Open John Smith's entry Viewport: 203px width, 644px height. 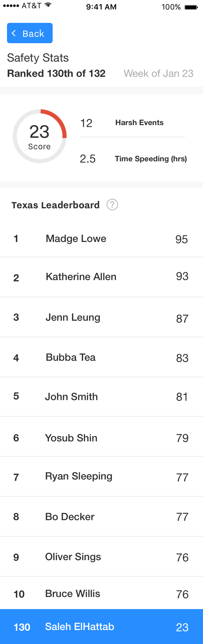(101, 397)
